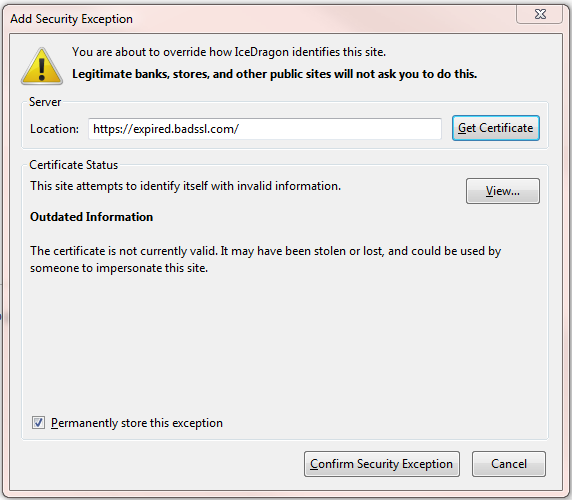
Task: Click the 'expired.badssl.com' URL text
Action: pos(184,129)
